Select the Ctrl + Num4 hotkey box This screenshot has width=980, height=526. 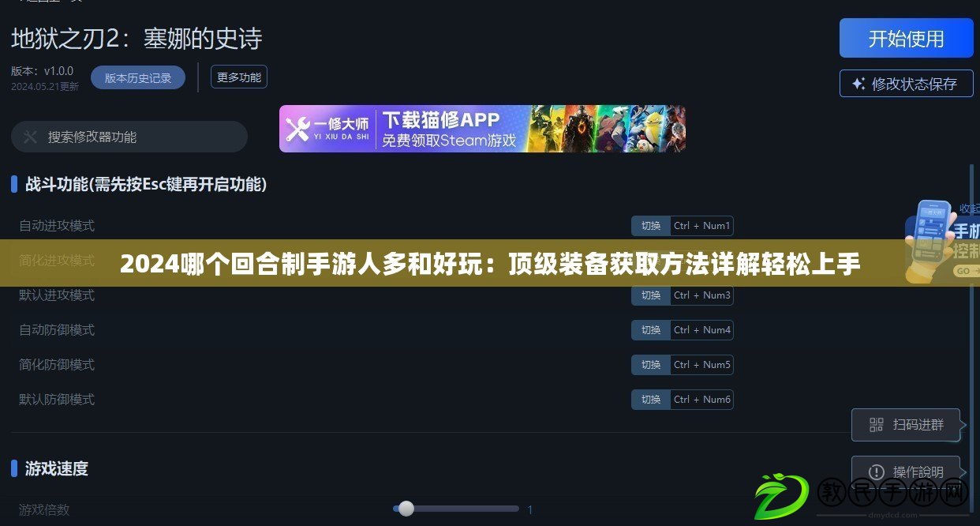[x=702, y=330]
